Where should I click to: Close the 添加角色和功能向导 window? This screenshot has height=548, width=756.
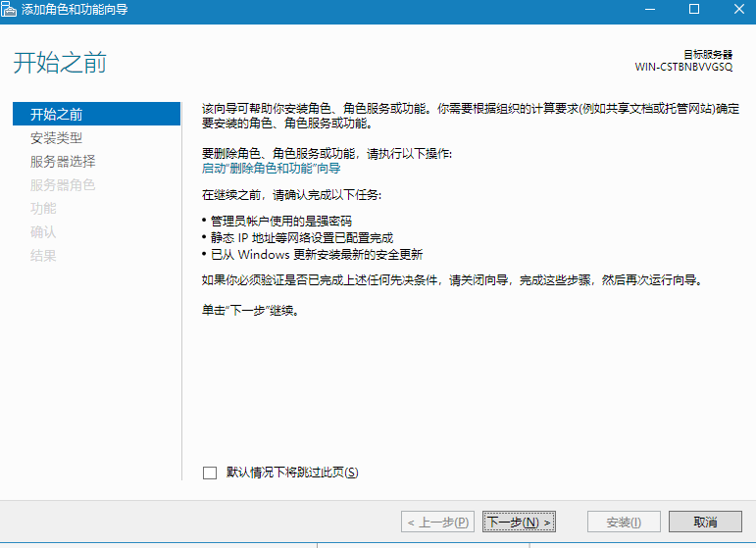(x=738, y=9)
